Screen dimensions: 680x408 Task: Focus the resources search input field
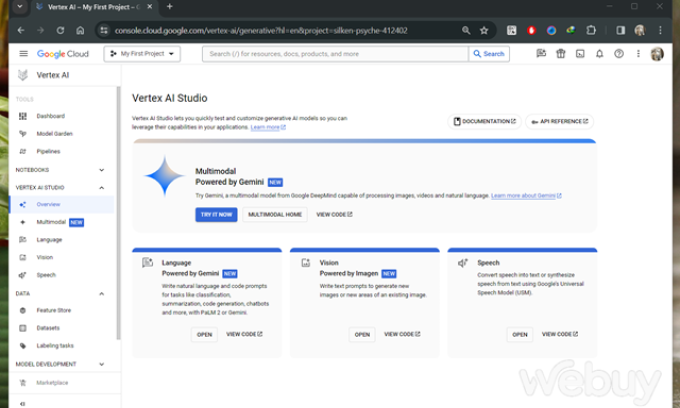(x=335, y=54)
